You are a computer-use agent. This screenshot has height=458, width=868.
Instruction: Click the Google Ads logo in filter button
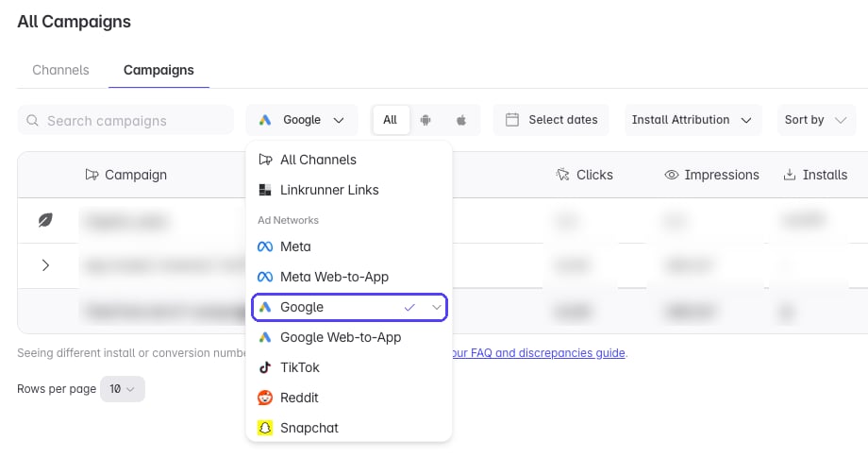point(265,120)
